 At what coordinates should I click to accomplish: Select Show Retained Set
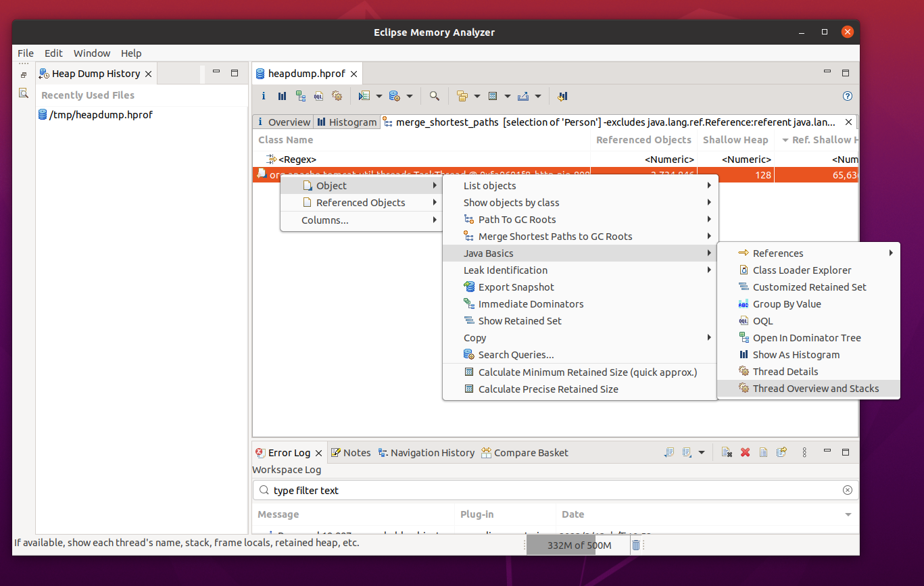pyautogui.click(x=579, y=320)
